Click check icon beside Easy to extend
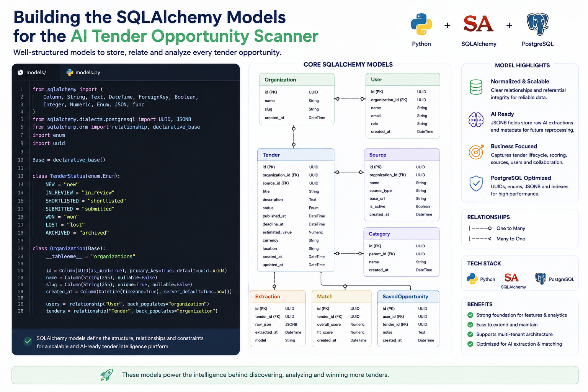Screen dimensions: 588x392 pyautogui.click(x=470, y=325)
